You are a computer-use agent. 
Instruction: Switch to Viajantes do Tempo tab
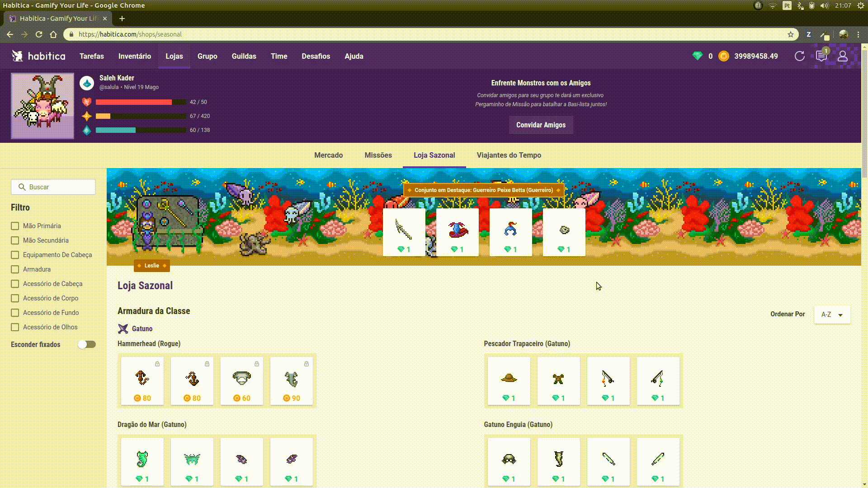[509, 155]
